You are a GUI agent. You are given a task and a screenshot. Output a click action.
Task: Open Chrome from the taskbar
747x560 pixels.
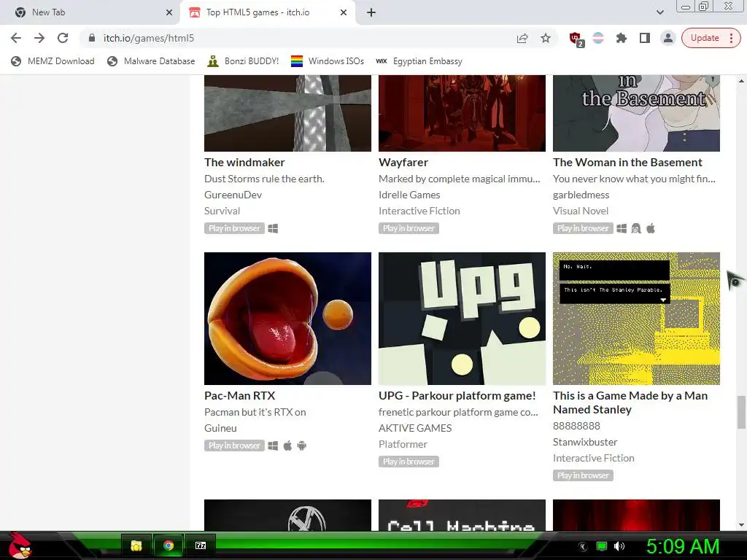(169, 545)
